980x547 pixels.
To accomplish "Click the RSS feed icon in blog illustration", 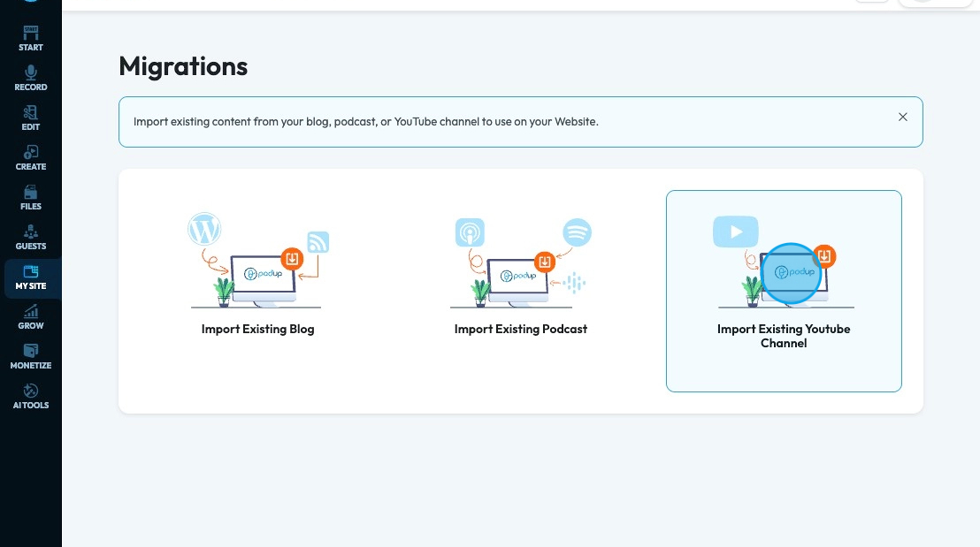I will [318, 242].
